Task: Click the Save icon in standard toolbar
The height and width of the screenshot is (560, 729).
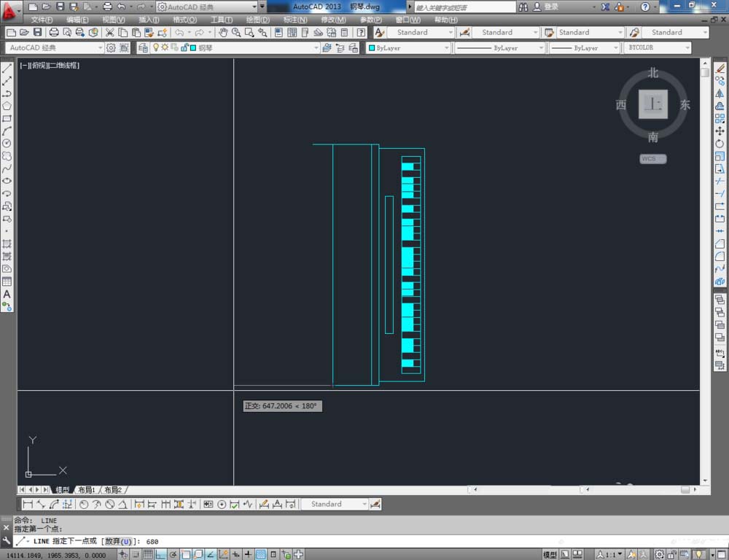Action: 38,32
